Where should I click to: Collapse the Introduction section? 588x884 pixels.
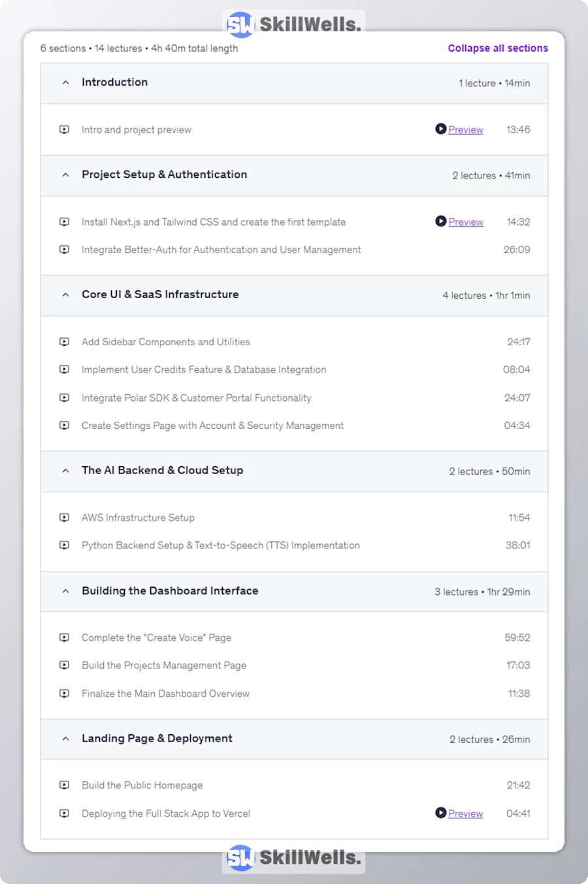point(65,82)
